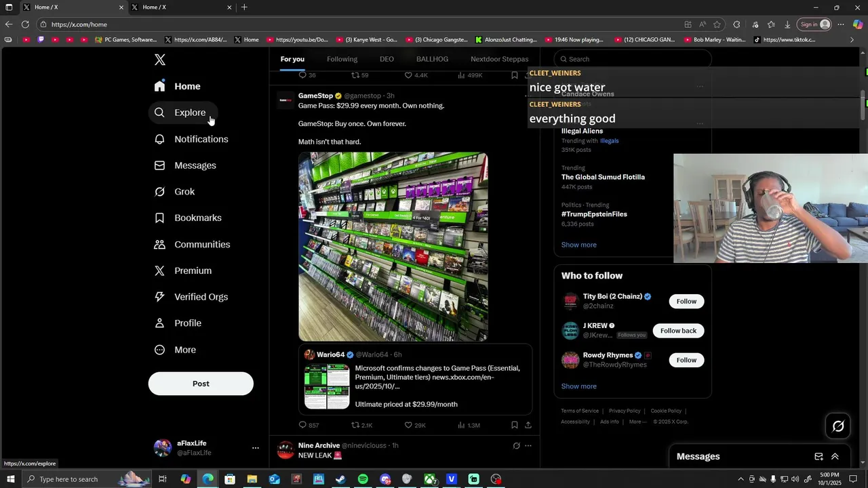Open Bookmarks in the sidebar
Viewport: 868px width, 488px height.
[189, 218]
